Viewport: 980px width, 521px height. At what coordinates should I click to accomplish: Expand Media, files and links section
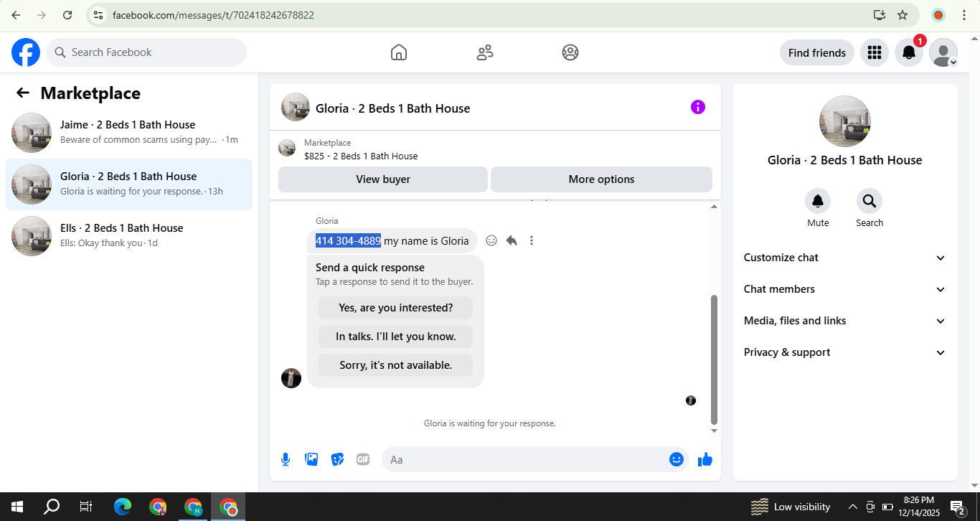click(845, 321)
